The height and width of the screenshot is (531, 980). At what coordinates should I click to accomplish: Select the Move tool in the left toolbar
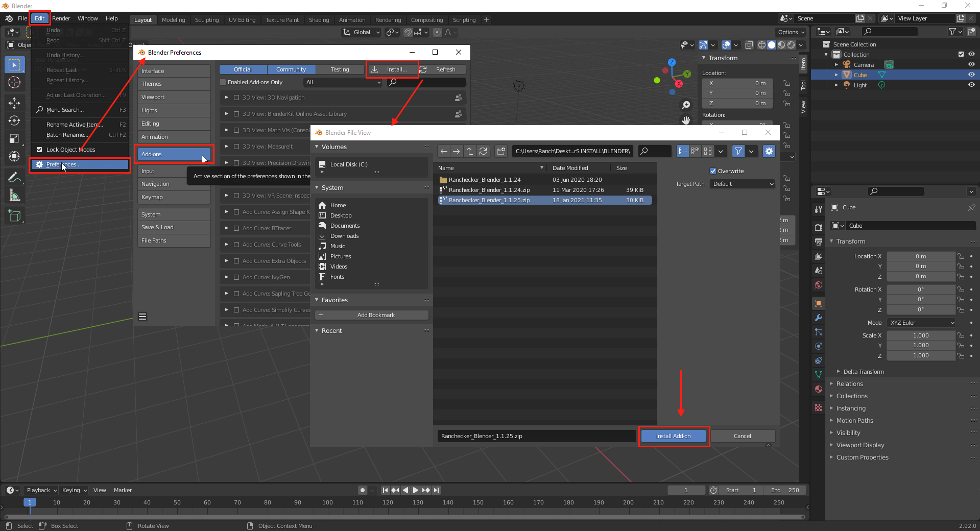(x=14, y=103)
